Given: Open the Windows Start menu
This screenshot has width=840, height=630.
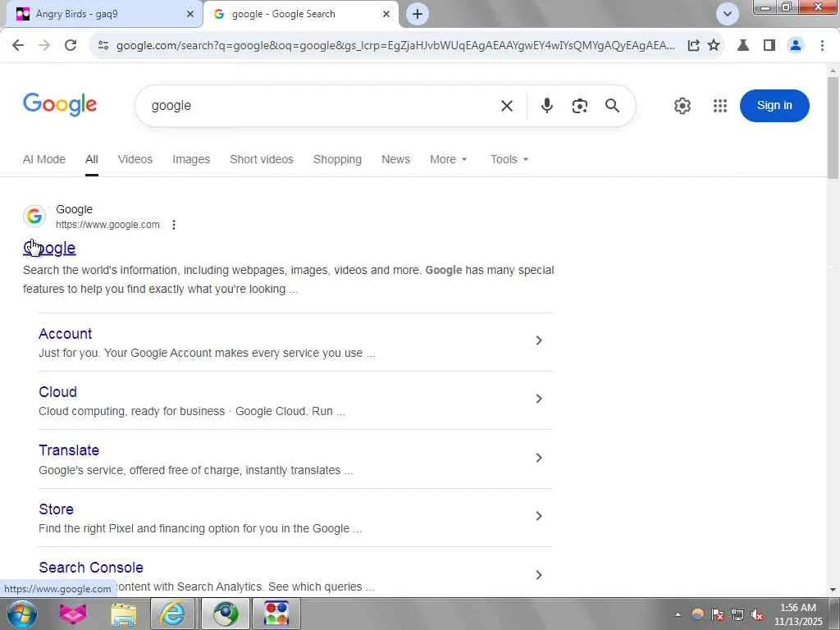Looking at the screenshot, I should [21, 614].
